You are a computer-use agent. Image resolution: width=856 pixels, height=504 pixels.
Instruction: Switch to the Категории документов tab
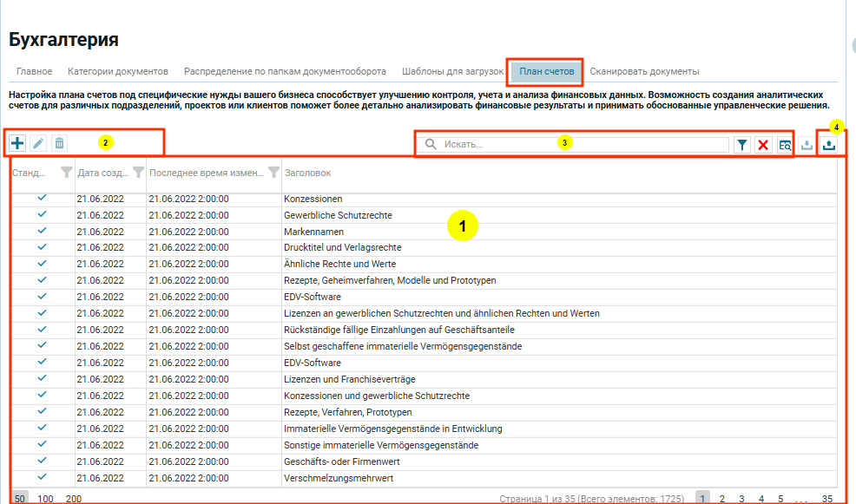pyautogui.click(x=117, y=71)
